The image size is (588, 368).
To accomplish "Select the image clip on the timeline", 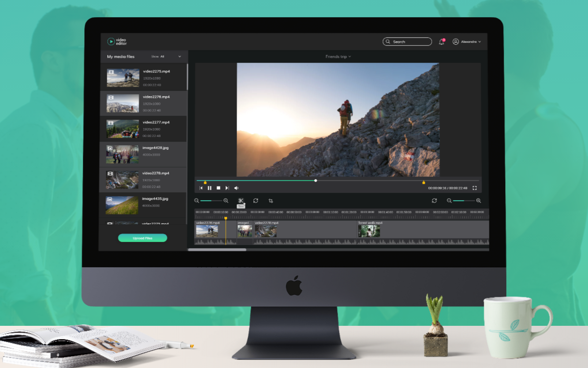I will pyautogui.click(x=245, y=229).
